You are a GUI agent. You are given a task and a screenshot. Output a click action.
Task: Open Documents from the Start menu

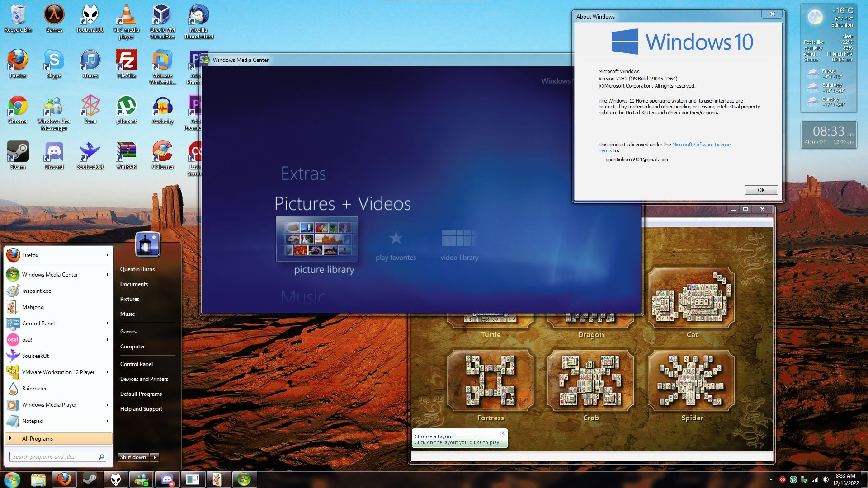(x=134, y=284)
